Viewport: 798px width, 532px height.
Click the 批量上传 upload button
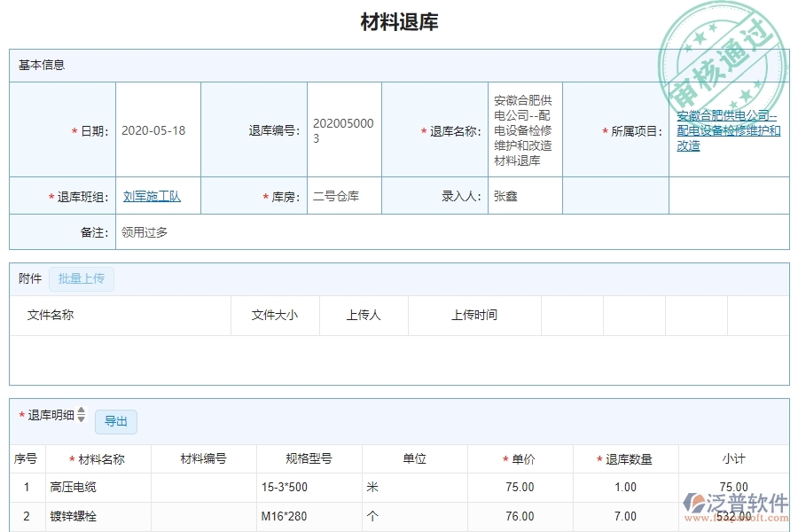click(81, 278)
